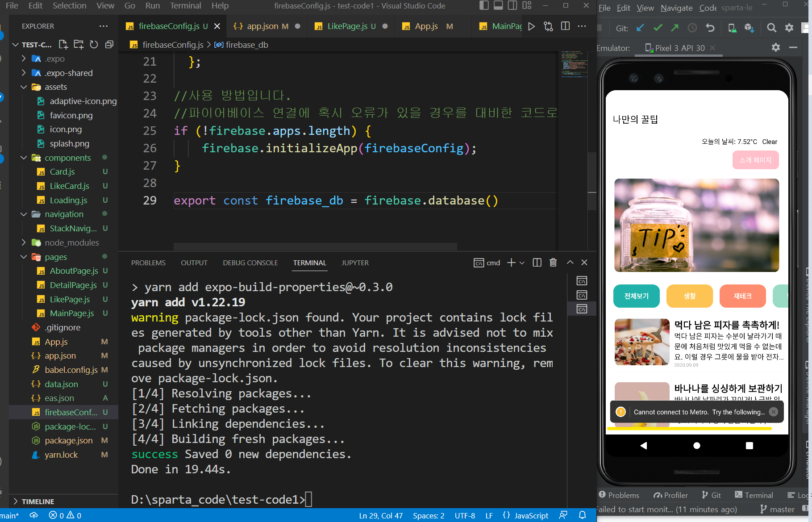
Task: Toggle secondary side bar layout icon
Action: 512,5
